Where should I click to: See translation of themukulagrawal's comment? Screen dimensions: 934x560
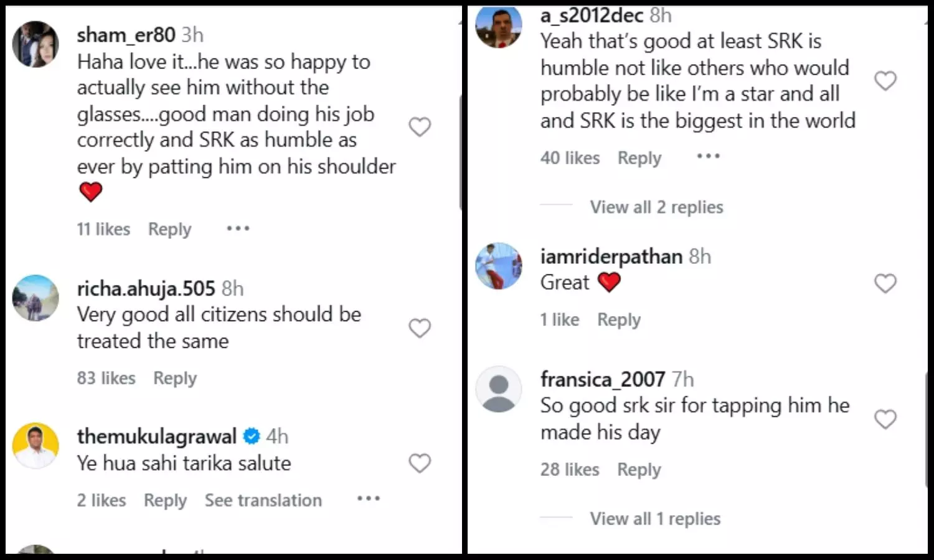click(x=263, y=500)
